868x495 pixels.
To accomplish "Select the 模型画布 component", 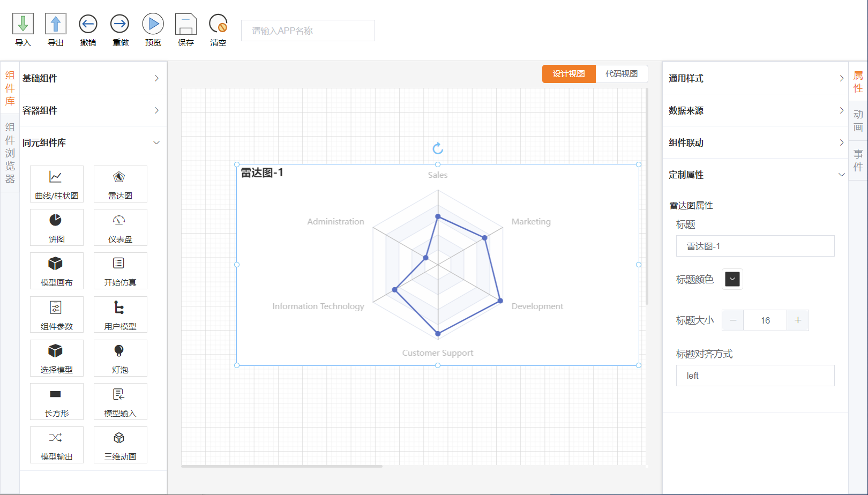I will (57, 271).
